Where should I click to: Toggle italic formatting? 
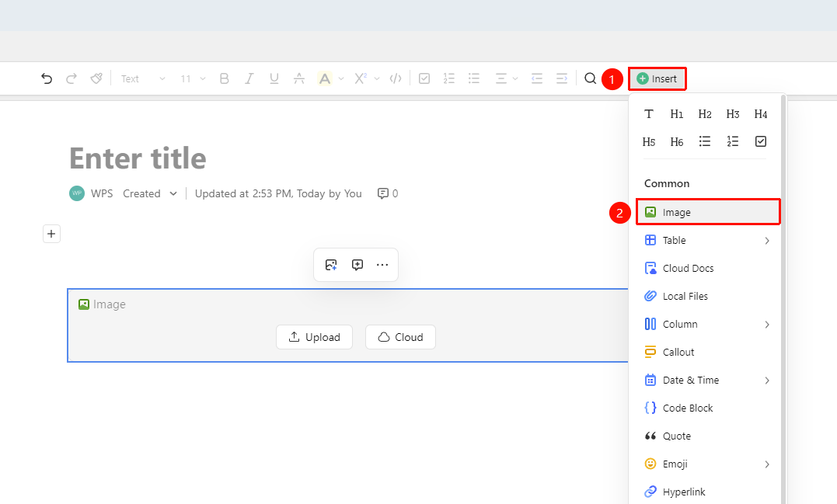pyautogui.click(x=249, y=79)
